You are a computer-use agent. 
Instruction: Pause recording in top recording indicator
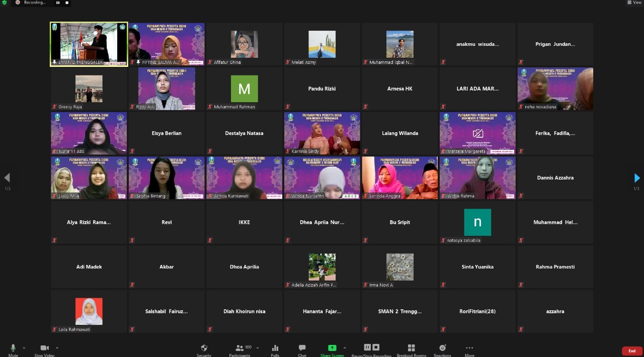(x=58, y=3)
